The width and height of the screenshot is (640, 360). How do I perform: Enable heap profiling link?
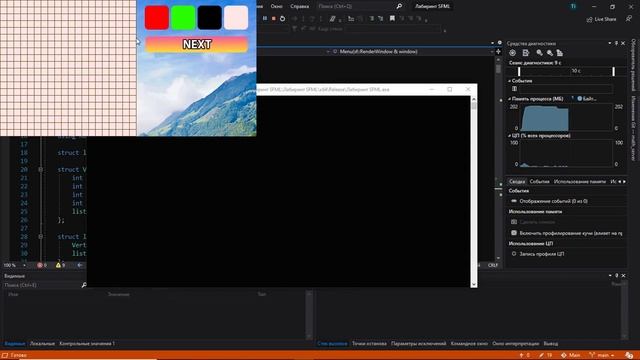(571, 233)
